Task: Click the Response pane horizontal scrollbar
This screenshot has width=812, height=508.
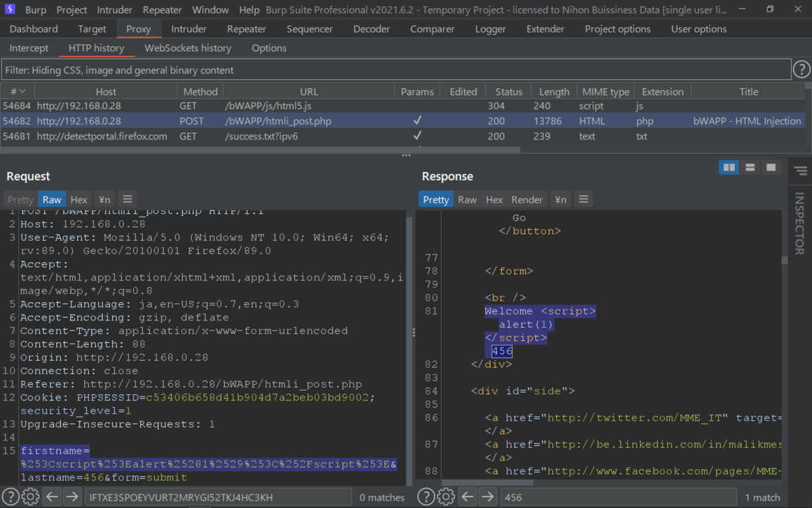Action: [488, 483]
